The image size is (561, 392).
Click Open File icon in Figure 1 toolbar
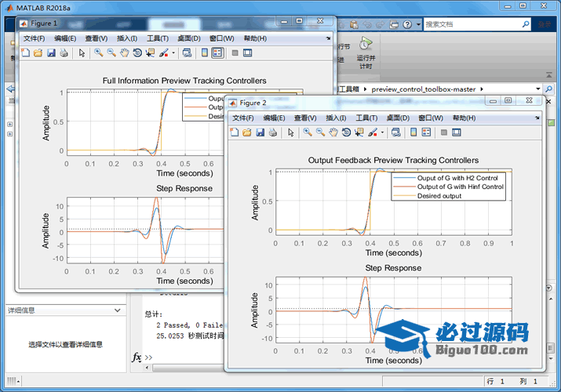click(x=38, y=53)
